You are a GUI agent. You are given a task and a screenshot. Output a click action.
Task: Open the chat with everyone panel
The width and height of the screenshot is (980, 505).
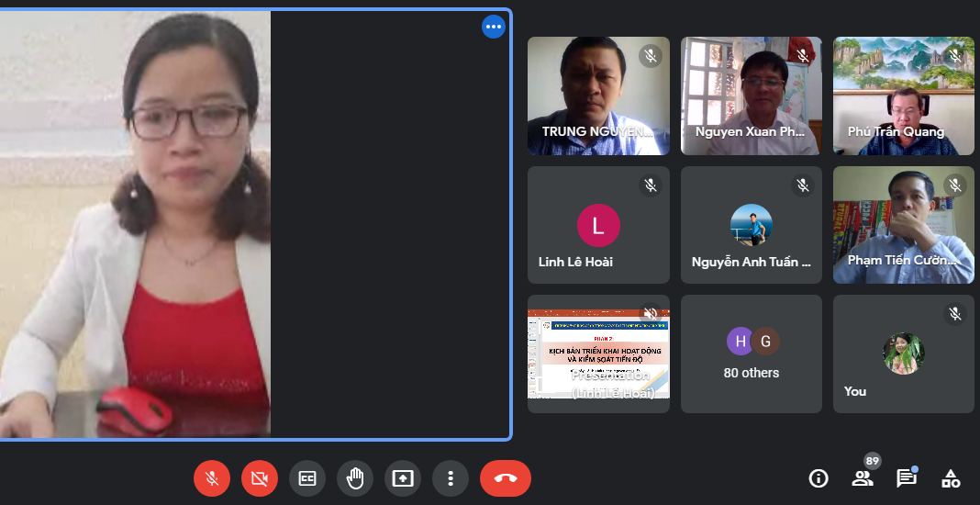(x=907, y=478)
